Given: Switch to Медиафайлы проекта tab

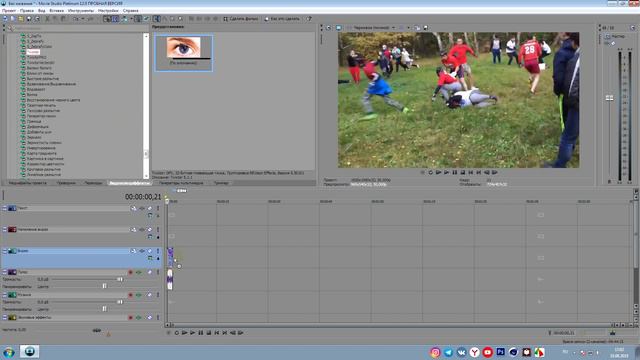Looking at the screenshot, I should click(28, 183).
